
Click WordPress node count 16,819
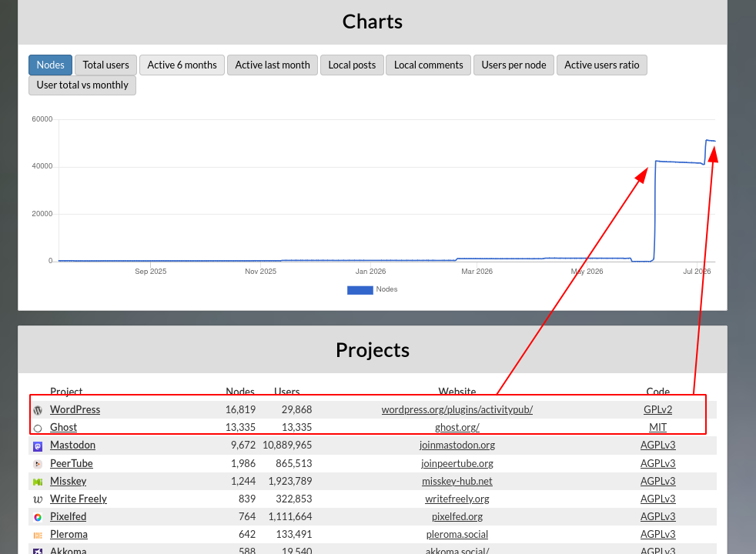(241, 409)
